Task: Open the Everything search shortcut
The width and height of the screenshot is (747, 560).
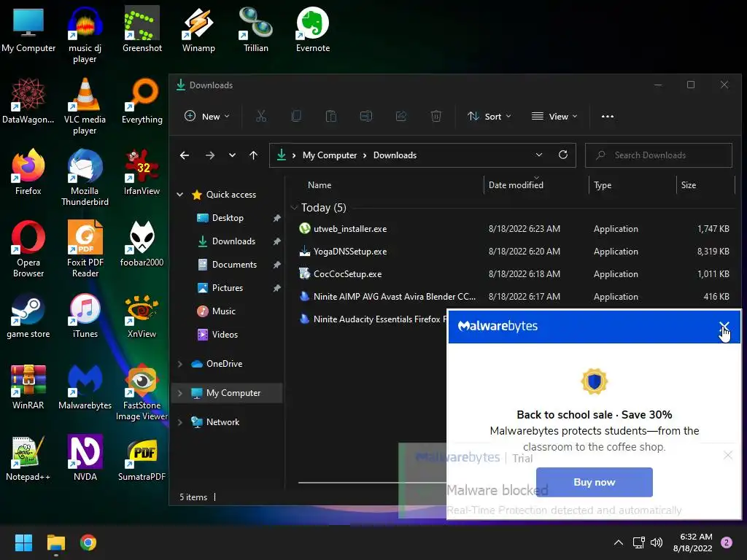Action: [x=142, y=101]
